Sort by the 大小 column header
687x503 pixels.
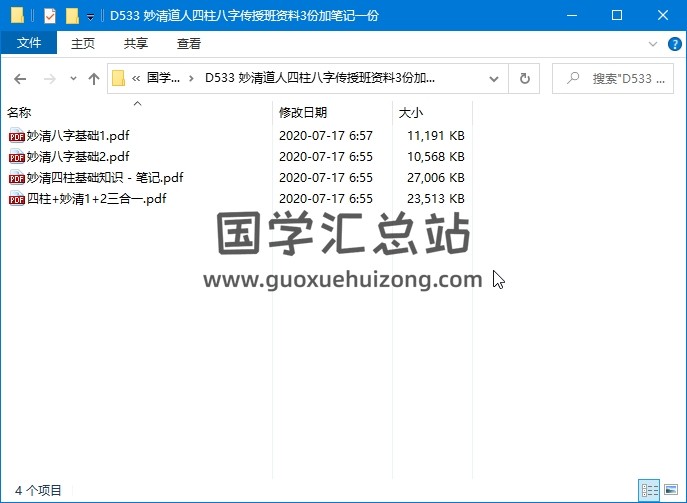(411, 113)
